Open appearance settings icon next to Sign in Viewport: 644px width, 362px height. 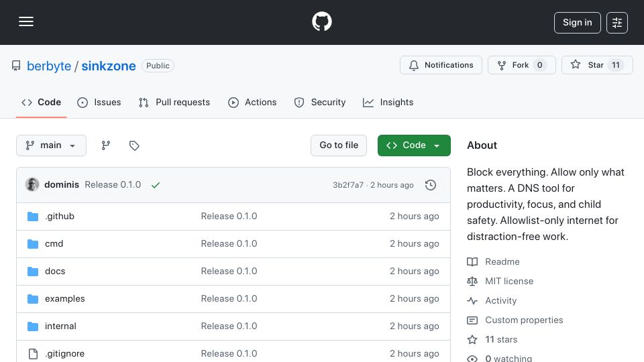pyautogui.click(x=617, y=23)
